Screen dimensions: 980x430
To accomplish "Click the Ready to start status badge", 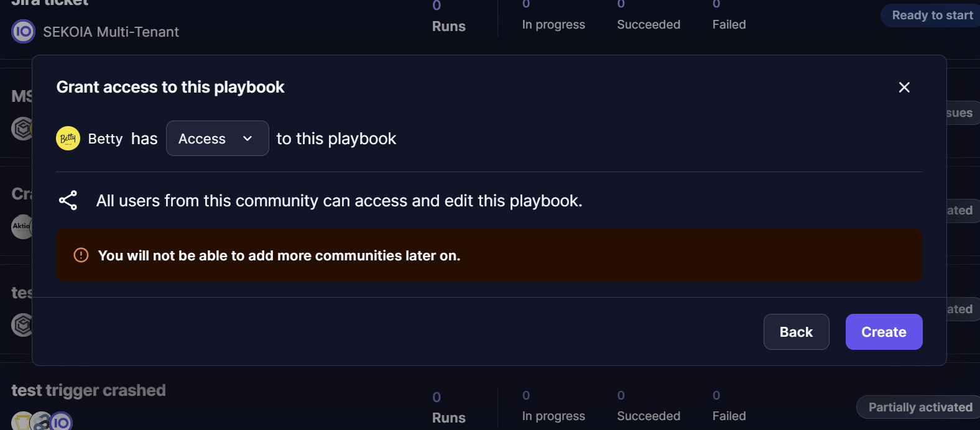I will [x=931, y=15].
